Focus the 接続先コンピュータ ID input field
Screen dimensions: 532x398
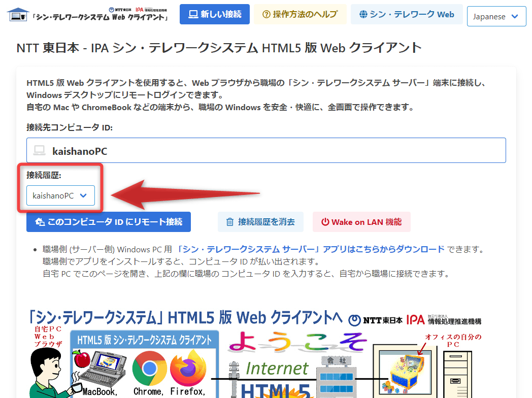click(x=266, y=150)
